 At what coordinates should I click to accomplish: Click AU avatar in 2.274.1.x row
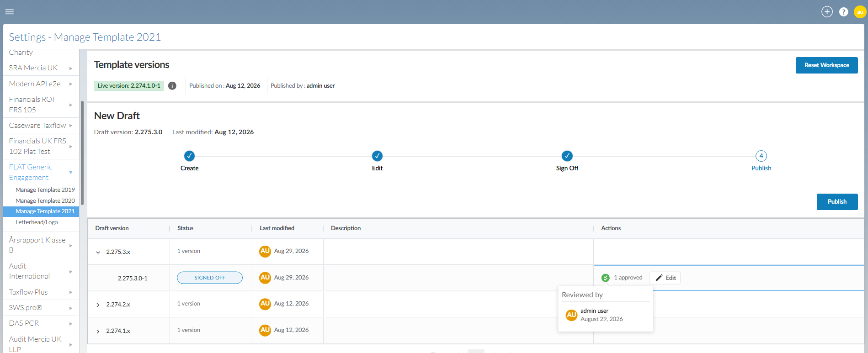(x=265, y=330)
